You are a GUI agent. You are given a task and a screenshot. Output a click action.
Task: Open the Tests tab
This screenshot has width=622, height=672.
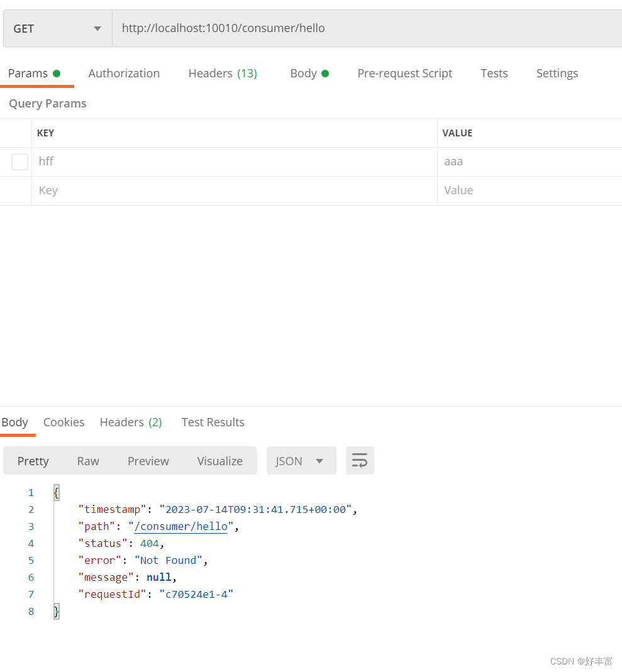point(494,74)
